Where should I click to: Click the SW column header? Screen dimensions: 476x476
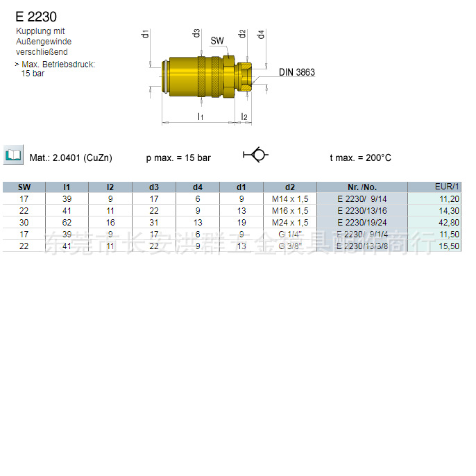(24, 187)
